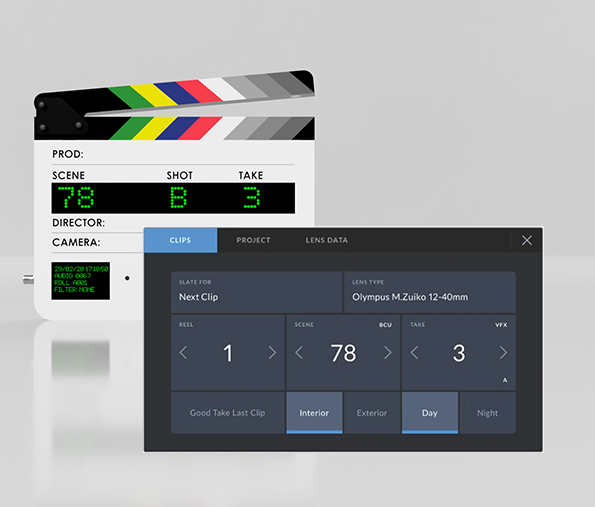Edit the Lens Type Olympus M.Zuiko field
This screenshot has height=507, width=595.
point(430,292)
